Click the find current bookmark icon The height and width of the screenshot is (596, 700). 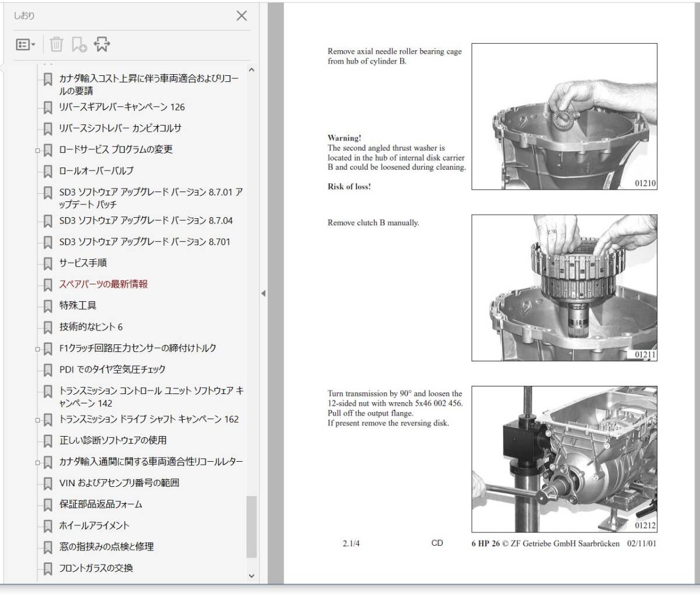pos(102,44)
